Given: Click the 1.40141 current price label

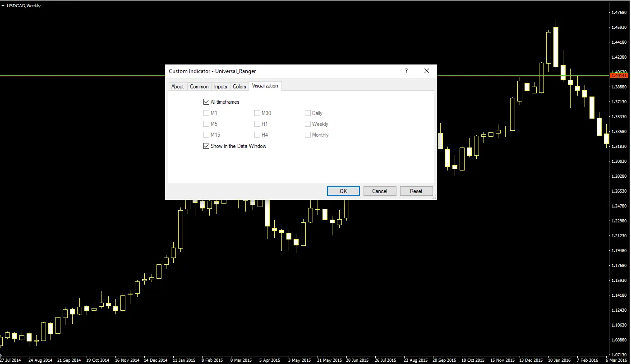Looking at the screenshot, I should click(618, 76).
